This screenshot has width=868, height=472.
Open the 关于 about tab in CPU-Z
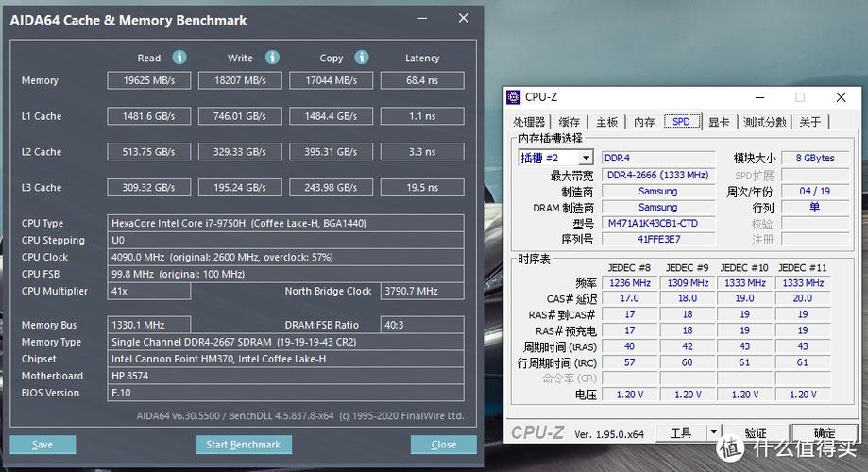tap(809, 122)
